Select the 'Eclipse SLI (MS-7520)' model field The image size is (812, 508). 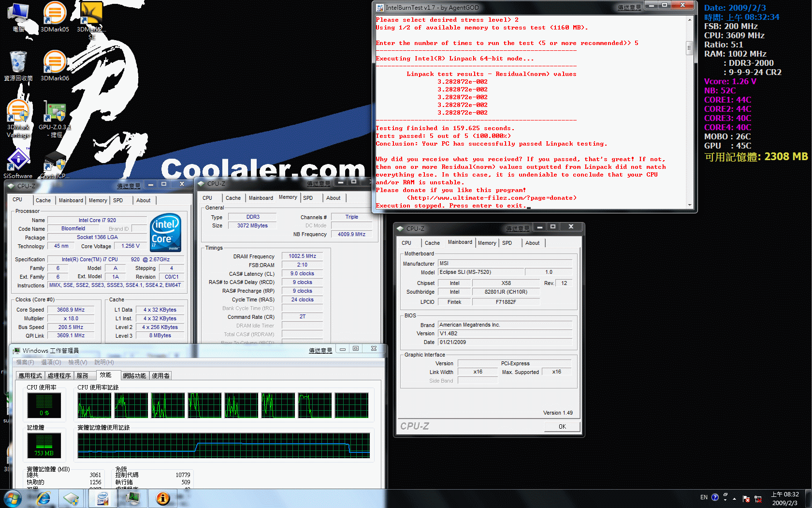tap(480, 272)
